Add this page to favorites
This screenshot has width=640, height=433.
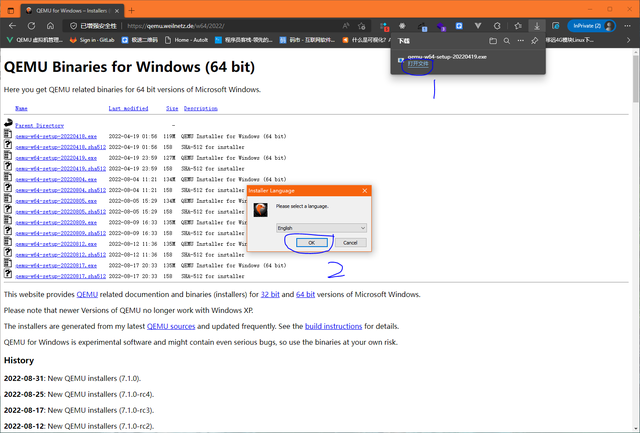point(362,26)
